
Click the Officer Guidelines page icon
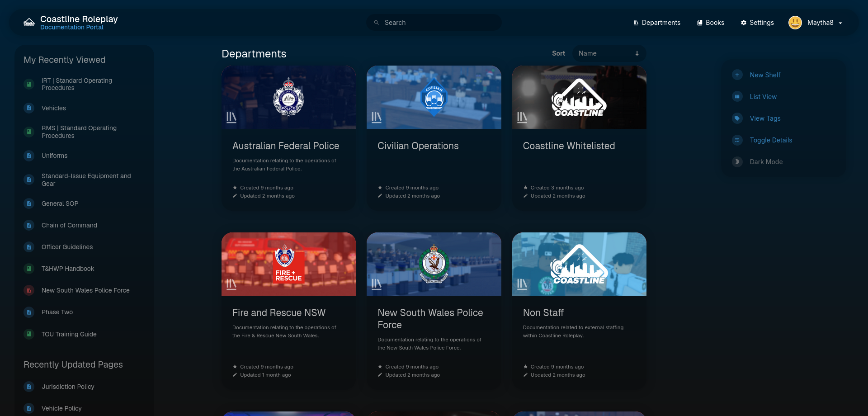point(29,247)
